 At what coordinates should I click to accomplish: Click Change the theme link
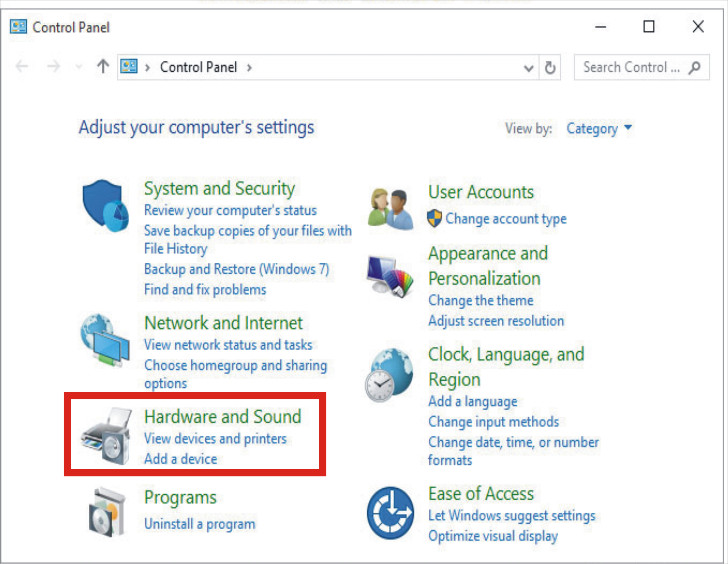pyautogui.click(x=481, y=301)
